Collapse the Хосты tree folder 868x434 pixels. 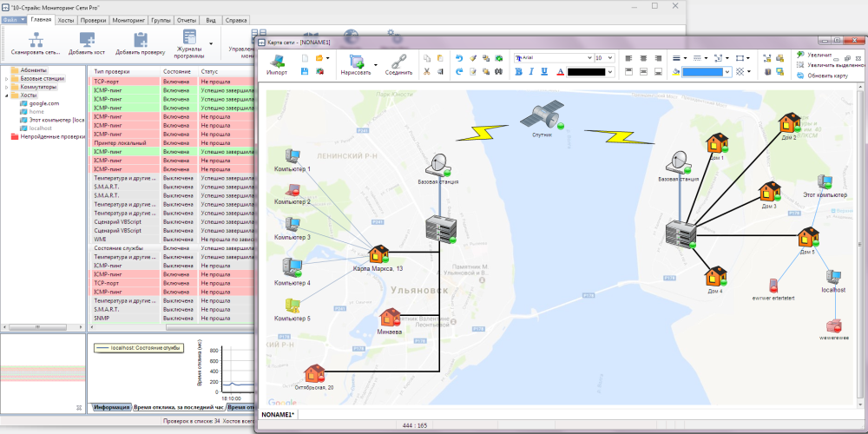point(7,95)
